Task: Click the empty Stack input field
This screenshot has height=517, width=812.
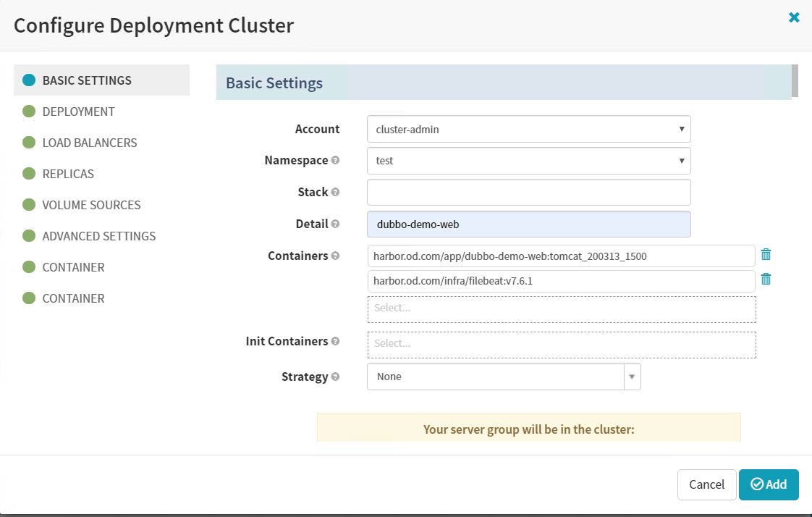Action: click(528, 193)
